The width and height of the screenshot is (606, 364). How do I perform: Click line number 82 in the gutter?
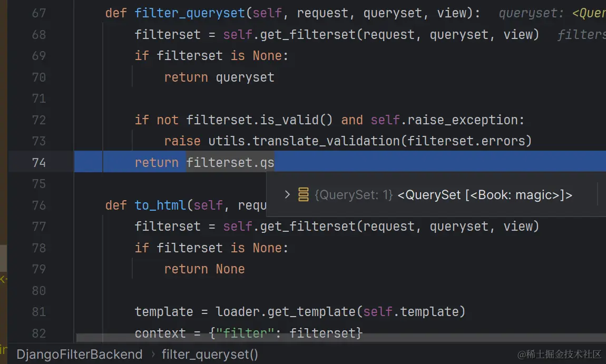[38, 333]
